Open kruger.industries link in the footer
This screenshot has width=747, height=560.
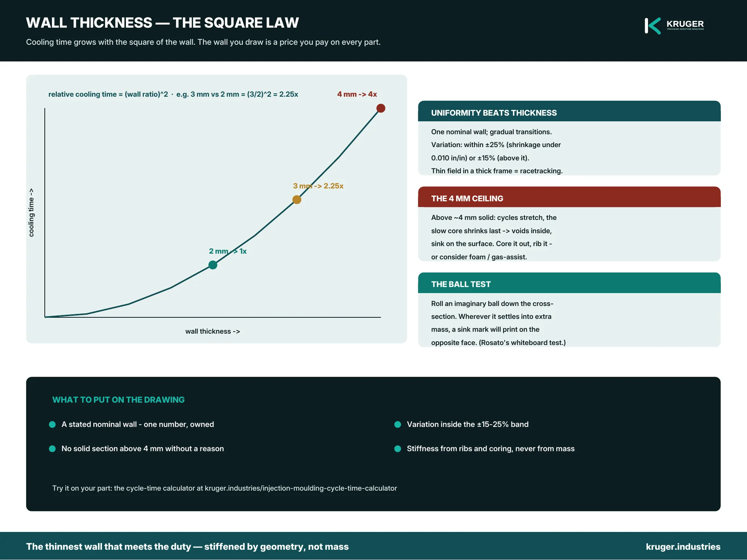click(x=683, y=547)
